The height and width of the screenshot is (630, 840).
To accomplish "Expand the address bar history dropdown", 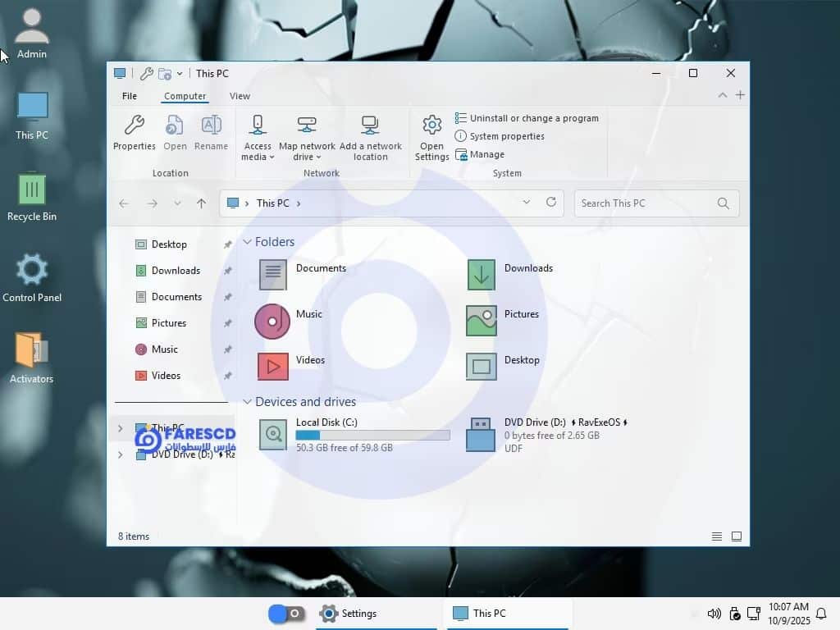I will pos(527,203).
